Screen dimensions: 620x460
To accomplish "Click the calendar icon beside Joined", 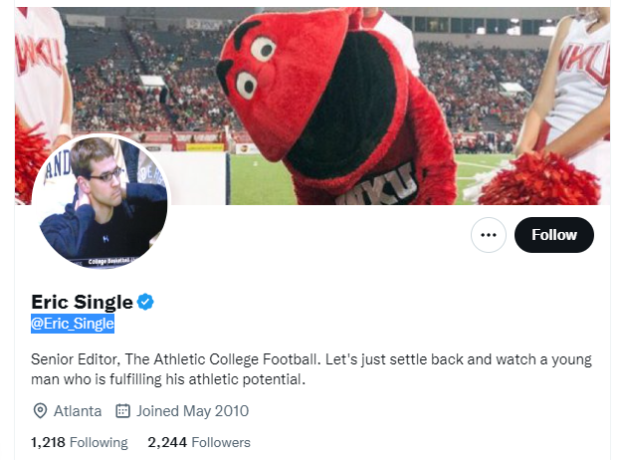I will [124, 411].
